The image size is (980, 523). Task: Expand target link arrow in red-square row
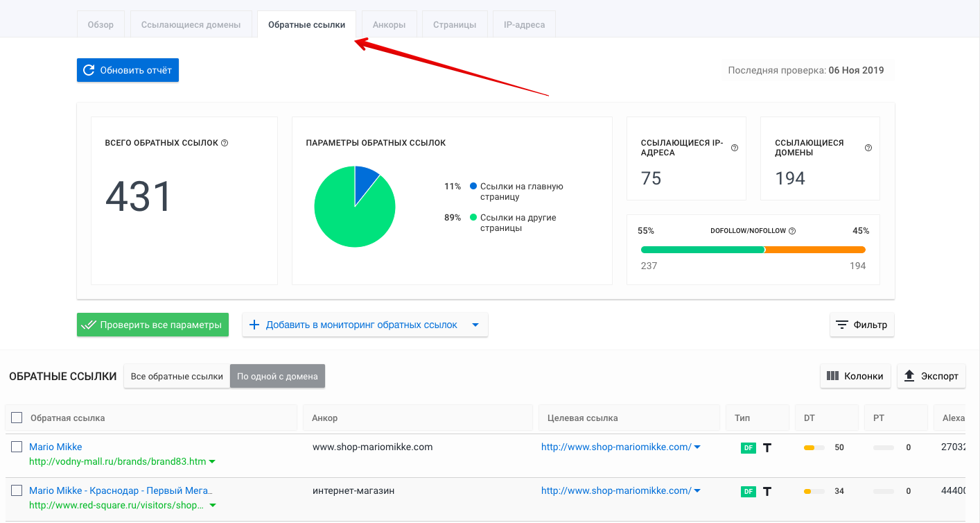pos(697,491)
